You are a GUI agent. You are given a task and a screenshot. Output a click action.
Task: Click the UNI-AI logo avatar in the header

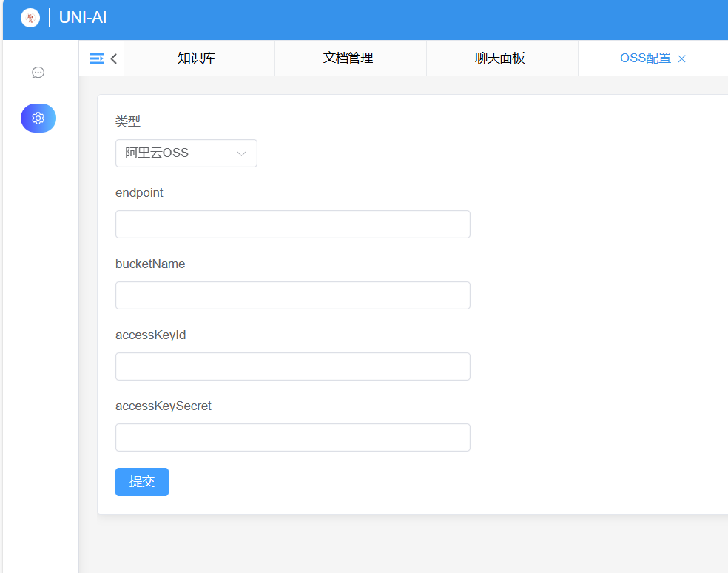point(30,17)
